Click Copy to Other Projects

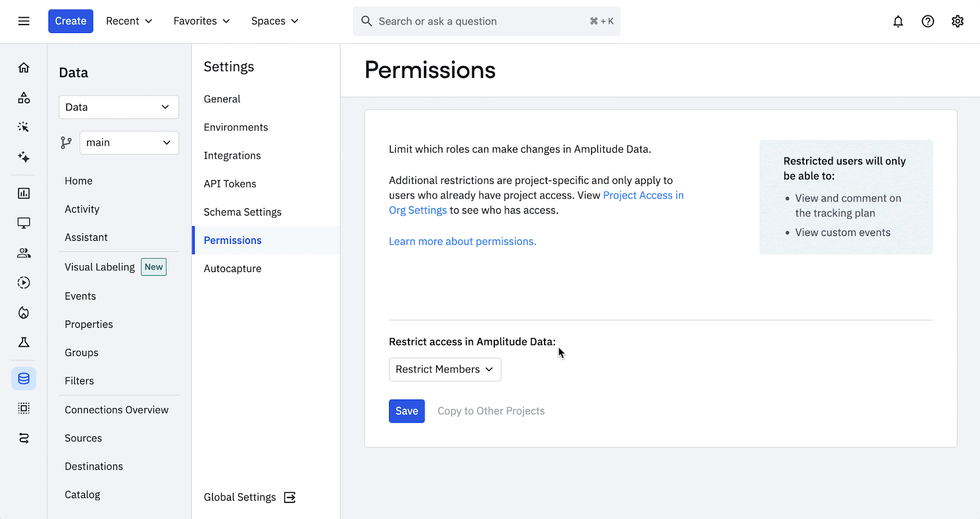[491, 411]
